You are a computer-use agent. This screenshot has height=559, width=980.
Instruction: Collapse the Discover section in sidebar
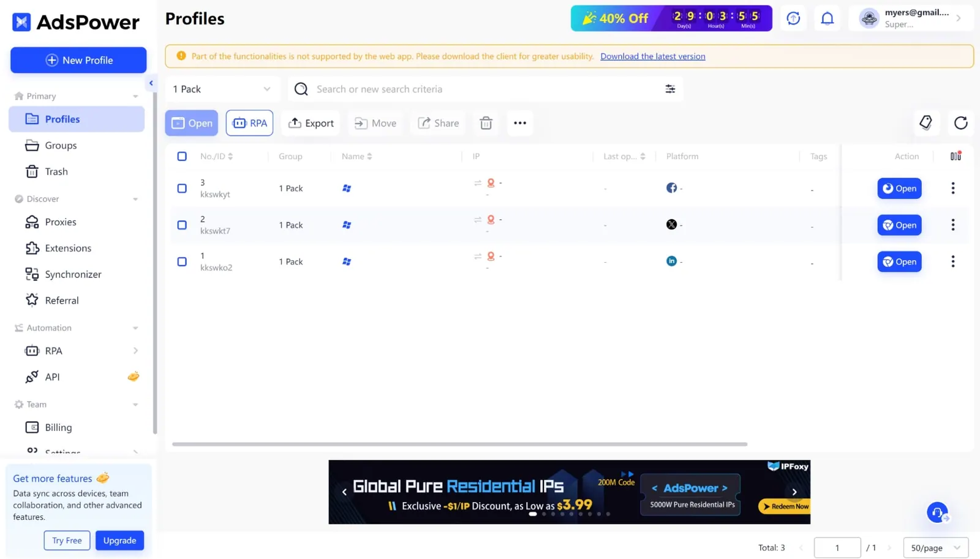pos(135,199)
